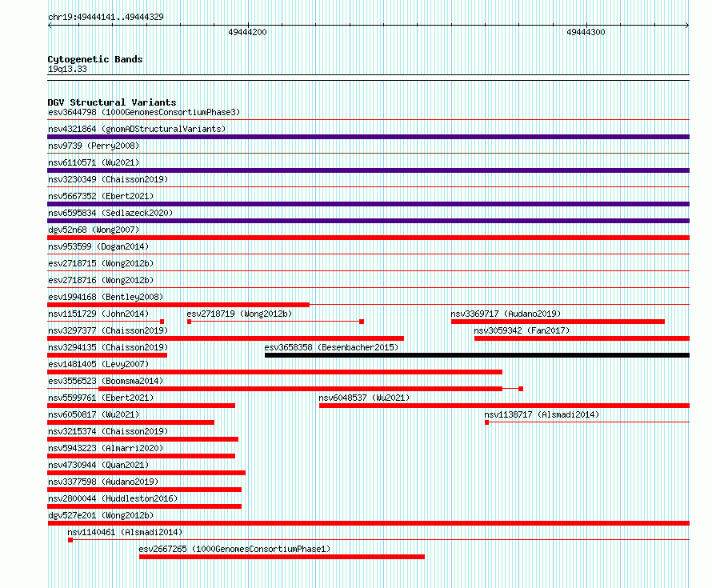The height and width of the screenshot is (588, 712).
Task: Open nsv3230349 (Chaisson2019) variant
Action: pyautogui.click(x=108, y=179)
